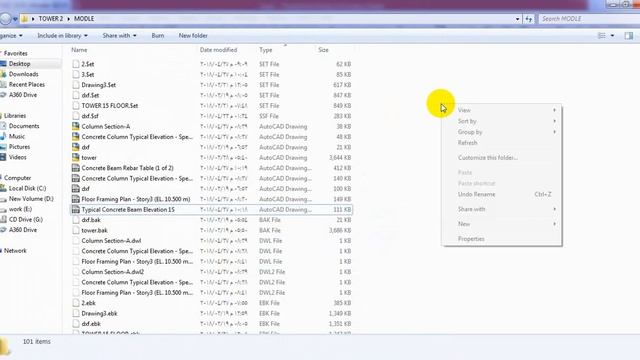Click the Documents library icon

(3, 126)
